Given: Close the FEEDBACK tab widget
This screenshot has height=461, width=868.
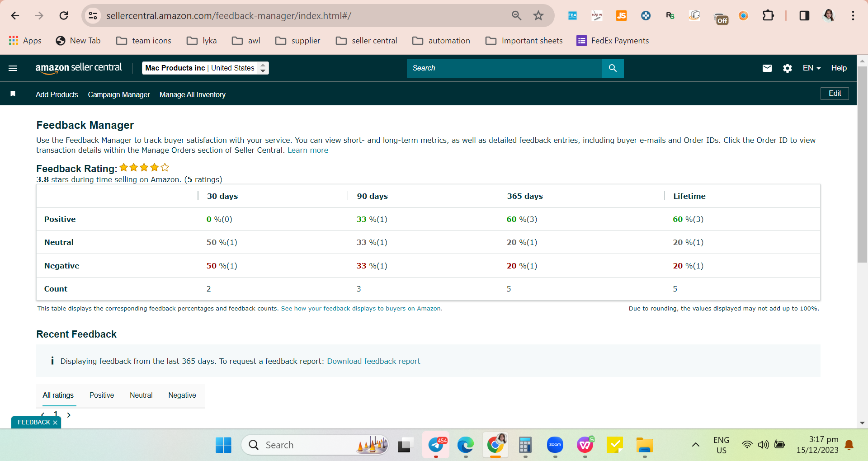Looking at the screenshot, I should [55, 423].
